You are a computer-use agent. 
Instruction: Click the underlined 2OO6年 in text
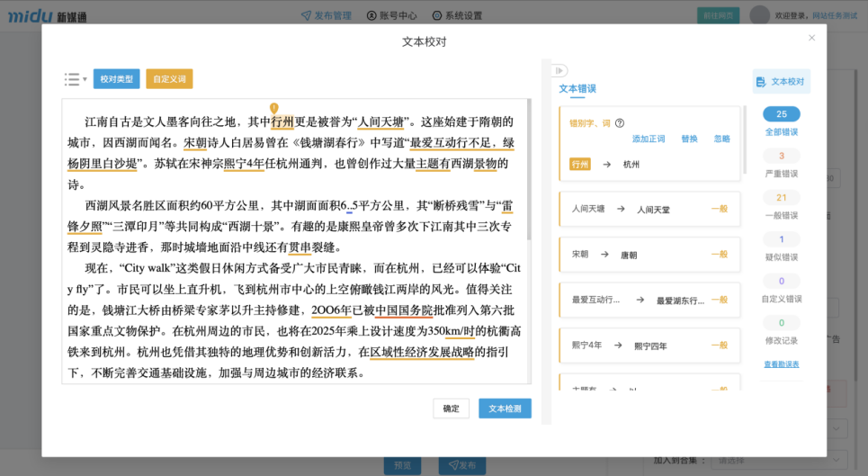click(x=332, y=310)
